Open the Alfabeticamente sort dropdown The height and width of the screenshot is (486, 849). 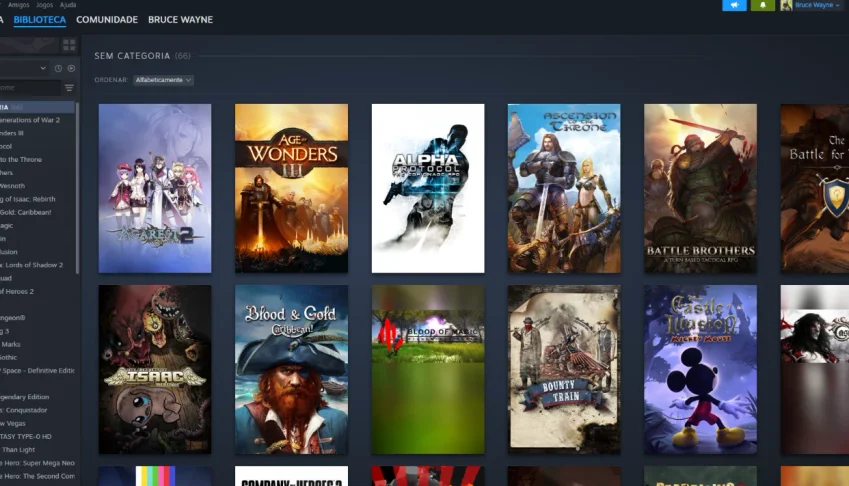(163, 80)
